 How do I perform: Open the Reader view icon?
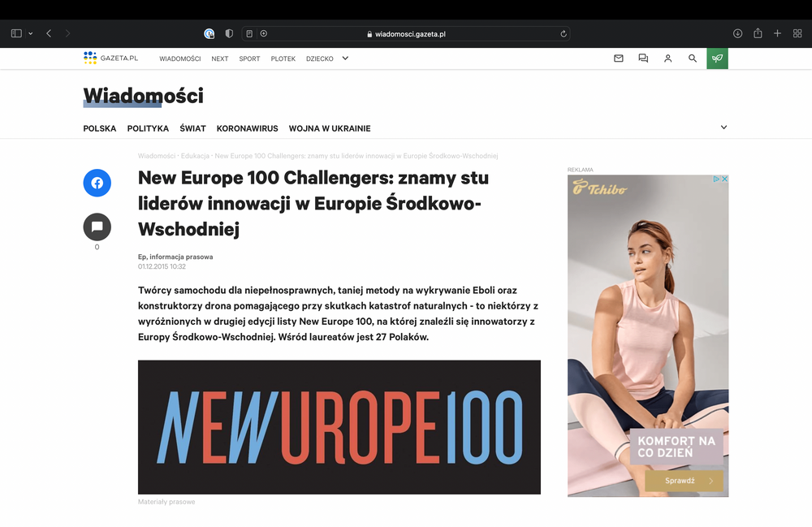(x=249, y=33)
